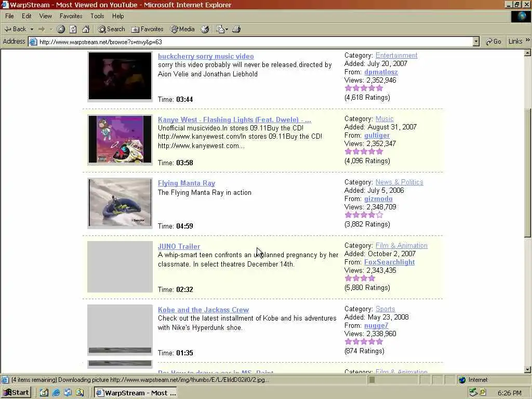Click the status bar page icon

tap(5, 380)
